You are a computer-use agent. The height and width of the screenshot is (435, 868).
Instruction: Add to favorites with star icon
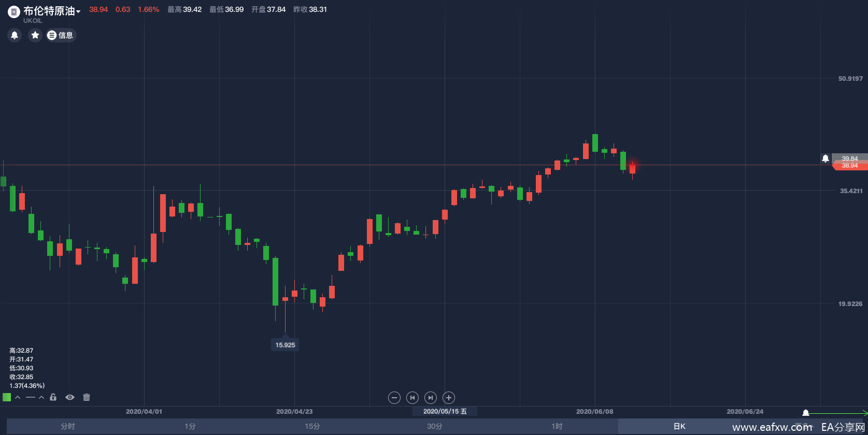click(x=35, y=35)
